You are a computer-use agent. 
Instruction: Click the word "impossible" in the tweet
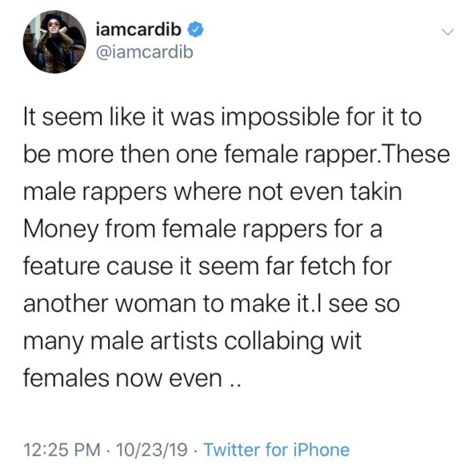pyautogui.click(x=281, y=118)
